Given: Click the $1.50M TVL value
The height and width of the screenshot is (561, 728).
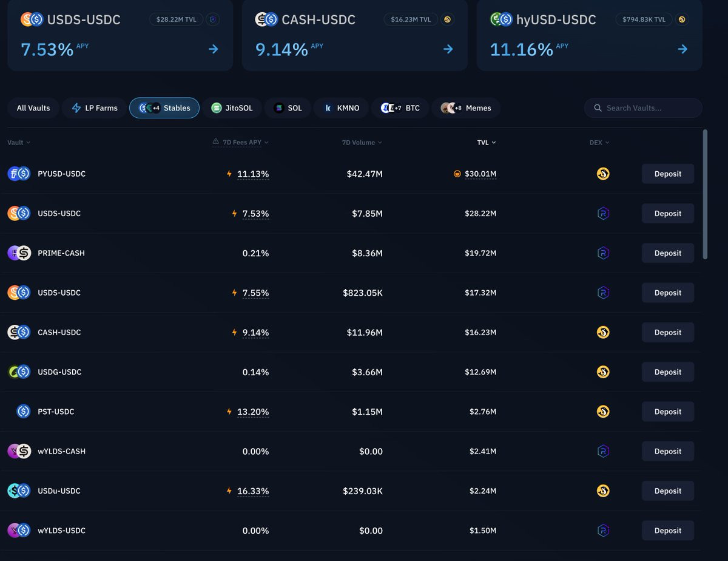Looking at the screenshot, I should click(x=483, y=531).
